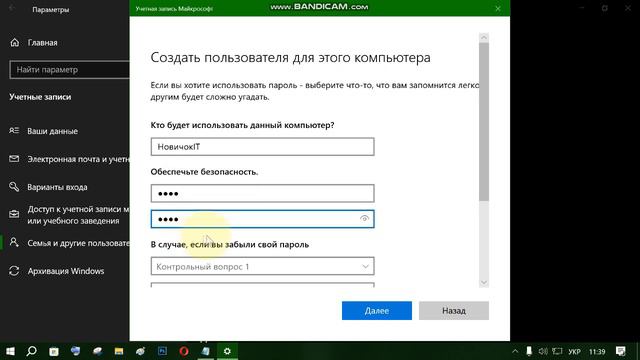
Task: Switch keyboard language via УКР indicator
Action: coord(574,351)
